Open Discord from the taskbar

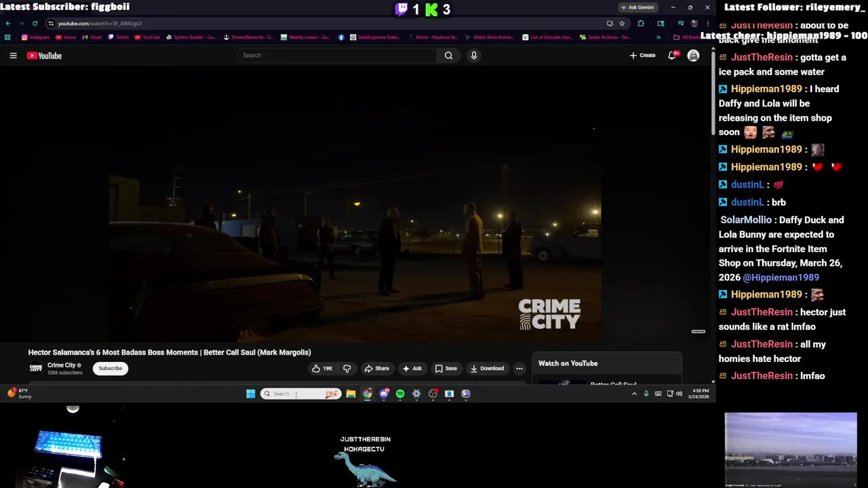tap(384, 394)
